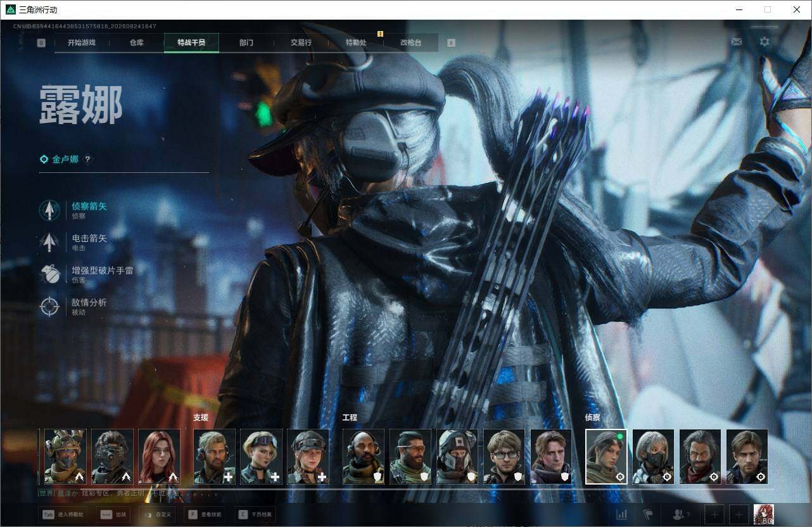Go to the 部门 tab
The width and height of the screenshot is (812, 527).
pyautogui.click(x=246, y=42)
